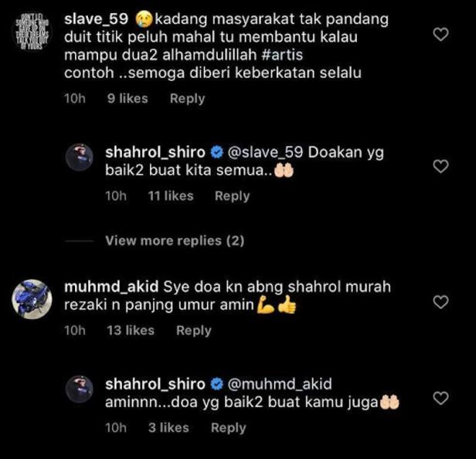
Task: Open shahrol_shiro's avatar in last reply
Action: [x=80, y=389]
